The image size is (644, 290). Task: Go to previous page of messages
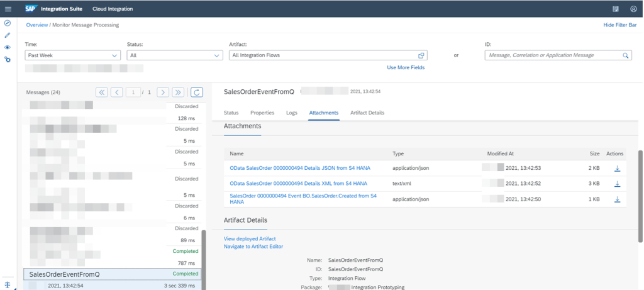[x=117, y=92]
